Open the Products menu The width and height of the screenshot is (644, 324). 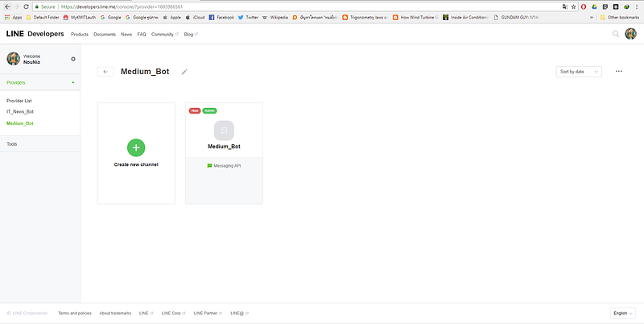click(x=80, y=35)
